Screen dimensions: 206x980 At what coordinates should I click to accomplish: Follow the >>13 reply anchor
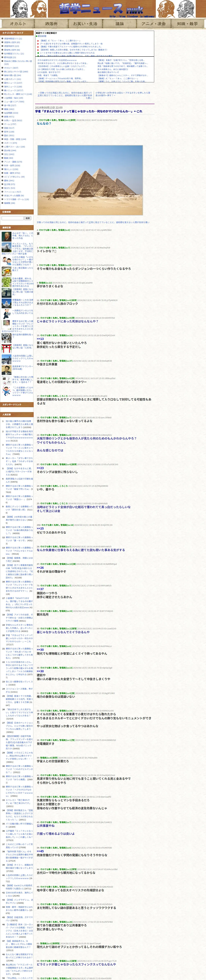(x=40, y=339)
